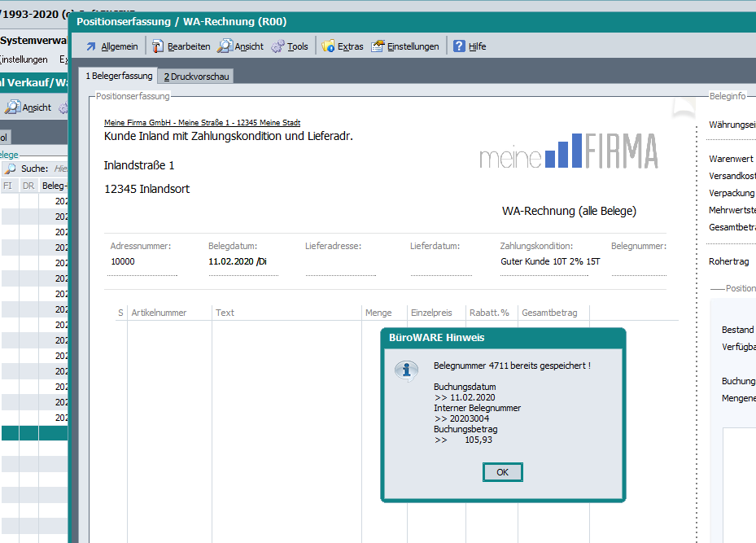Click the Artikelnummer column header
The height and width of the screenshot is (543, 756).
(159, 313)
